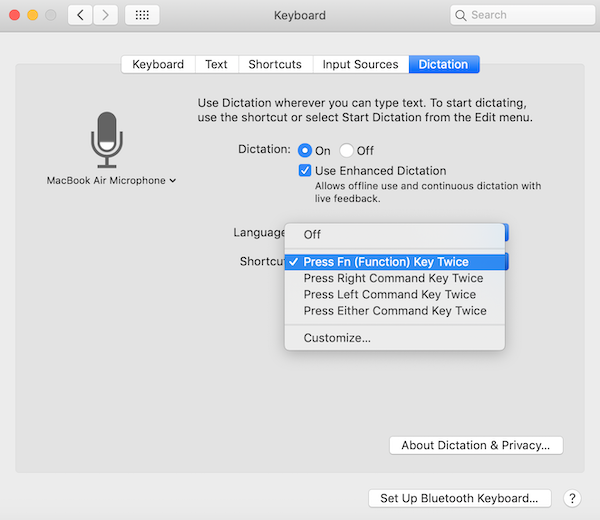Toggle Use Enhanced Dictation checkbox
The width and height of the screenshot is (600, 520).
tap(306, 171)
